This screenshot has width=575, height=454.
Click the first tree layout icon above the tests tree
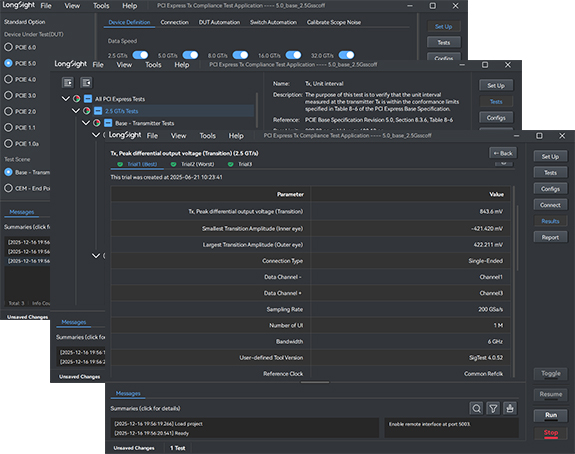click(68, 83)
